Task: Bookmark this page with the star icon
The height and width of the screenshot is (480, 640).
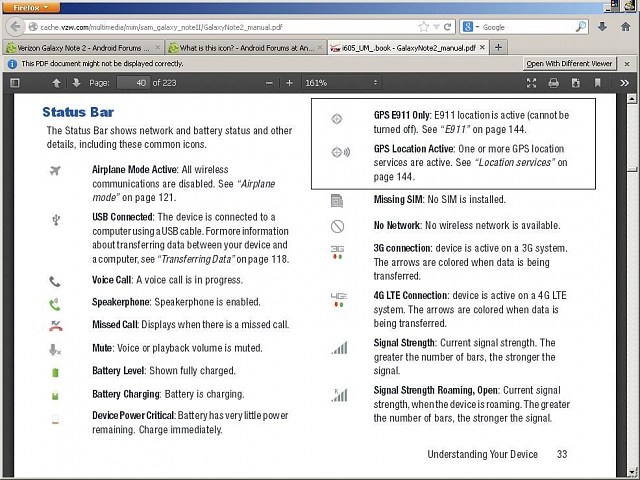Action: [424, 27]
